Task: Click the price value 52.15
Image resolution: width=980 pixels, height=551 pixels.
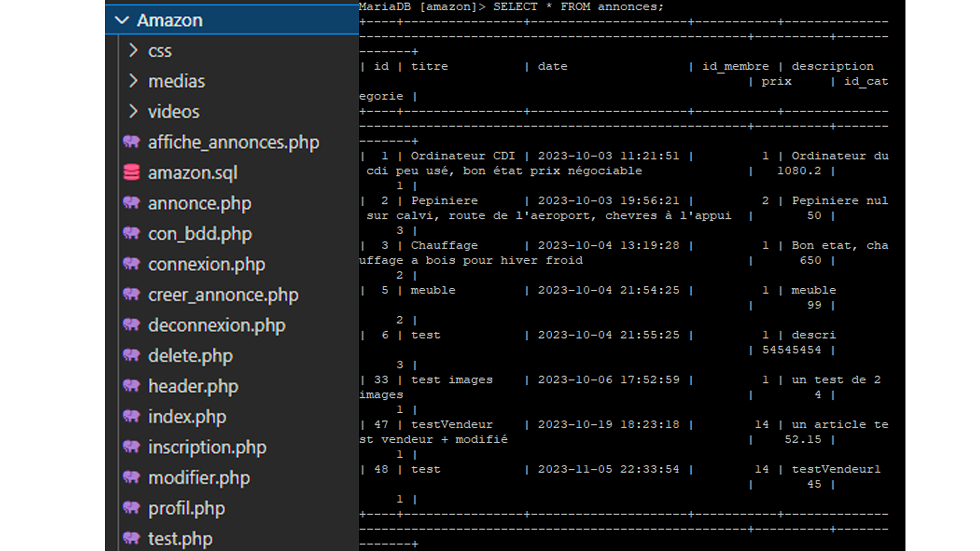Action: [x=803, y=439]
